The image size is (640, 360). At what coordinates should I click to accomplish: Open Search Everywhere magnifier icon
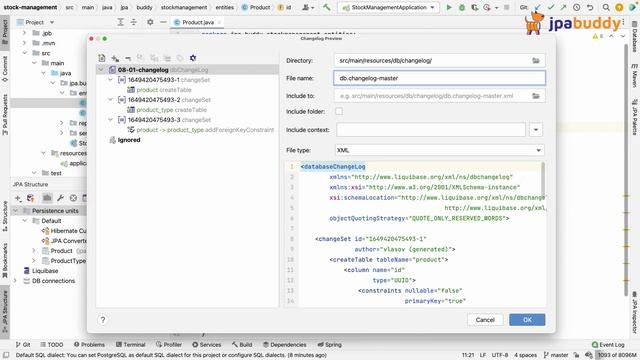click(606, 7)
